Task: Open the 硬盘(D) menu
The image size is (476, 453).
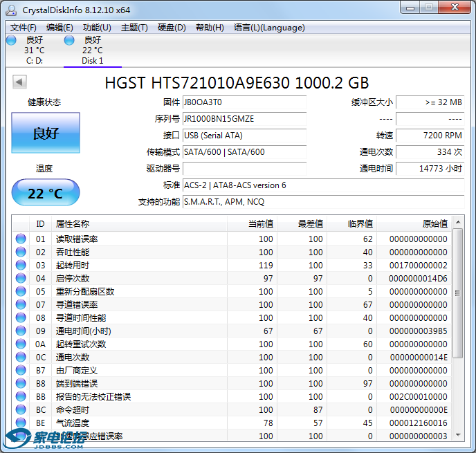Action: pyautogui.click(x=172, y=28)
